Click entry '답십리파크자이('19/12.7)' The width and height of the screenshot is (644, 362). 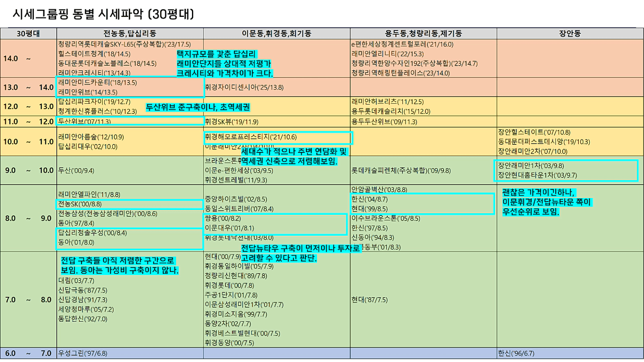[94, 102]
